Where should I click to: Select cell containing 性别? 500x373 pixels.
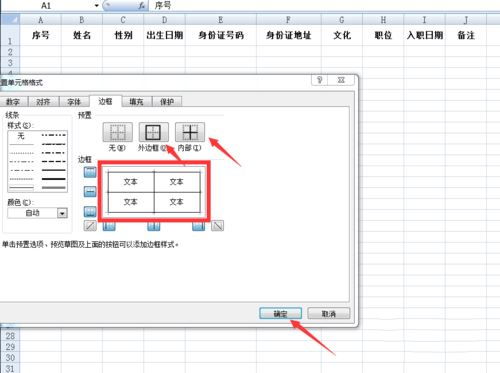(x=123, y=35)
